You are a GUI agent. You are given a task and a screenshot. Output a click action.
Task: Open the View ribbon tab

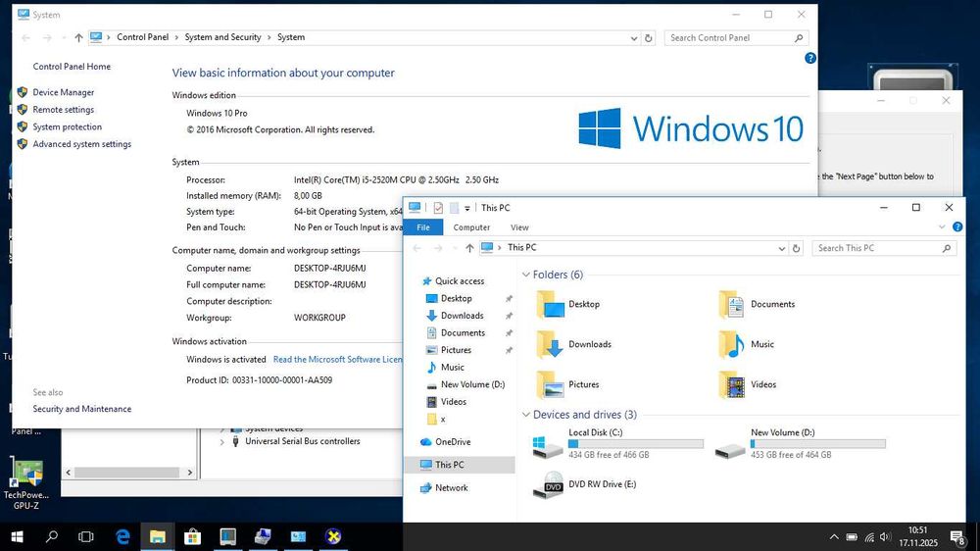coord(519,227)
